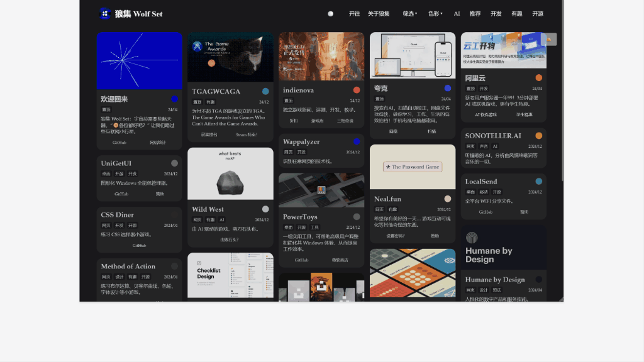Select the 推荐 nav filter
The image size is (644, 362).
(475, 14)
